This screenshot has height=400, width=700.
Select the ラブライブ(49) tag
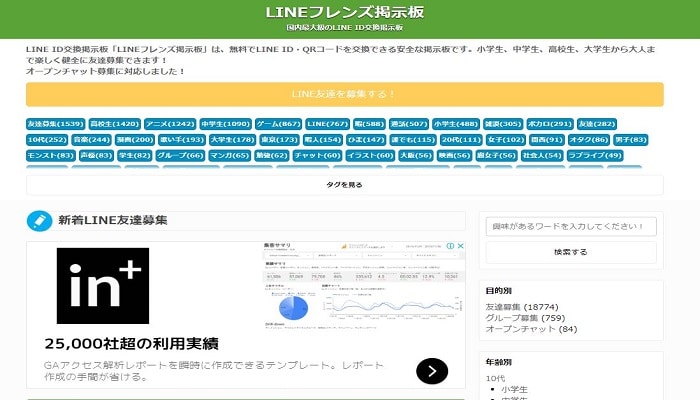tap(595, 155)
